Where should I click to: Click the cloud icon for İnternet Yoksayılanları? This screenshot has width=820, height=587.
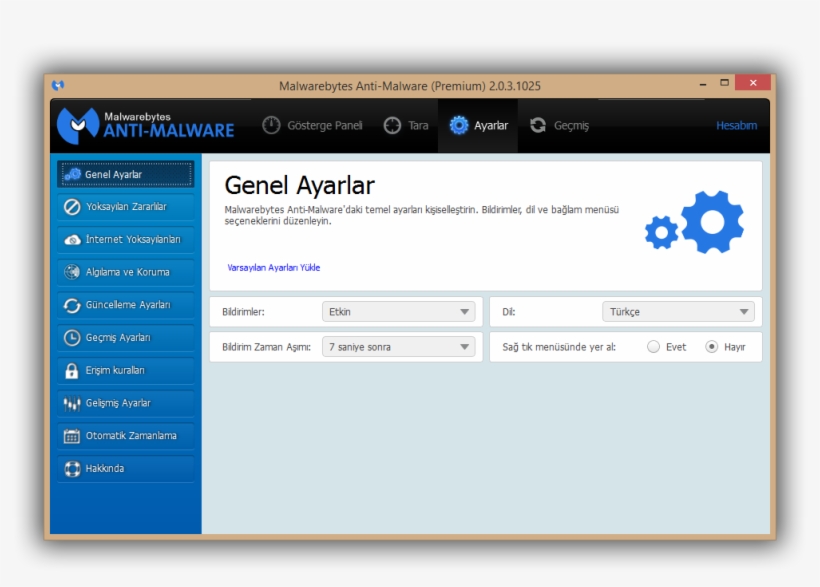pyautogui.click(x=71, y=239)
